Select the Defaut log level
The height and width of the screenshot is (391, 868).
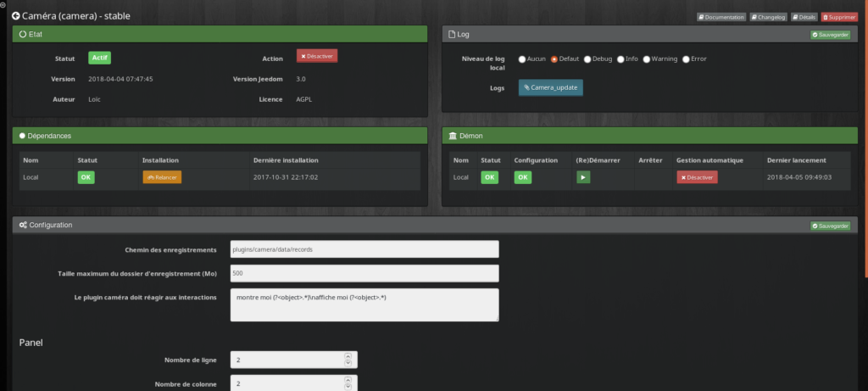[x=554, y=59]
